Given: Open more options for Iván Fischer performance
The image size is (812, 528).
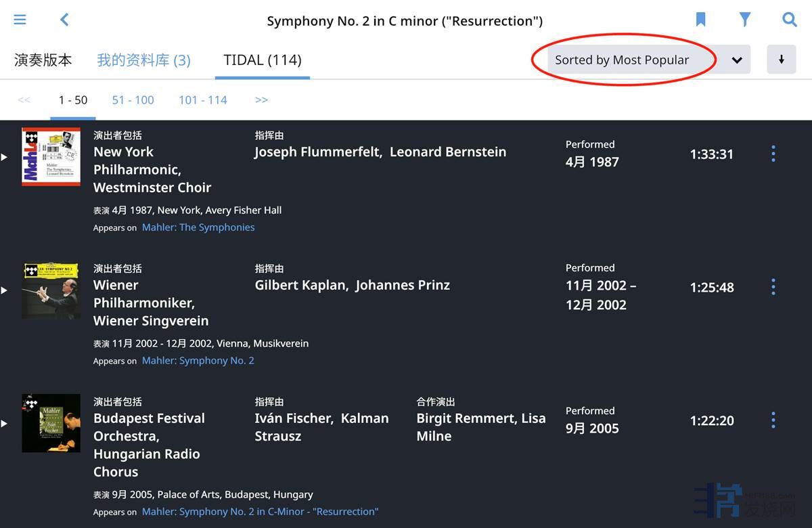Looking at the screenshot, I should pyautogui.click(x=773, y=420).
